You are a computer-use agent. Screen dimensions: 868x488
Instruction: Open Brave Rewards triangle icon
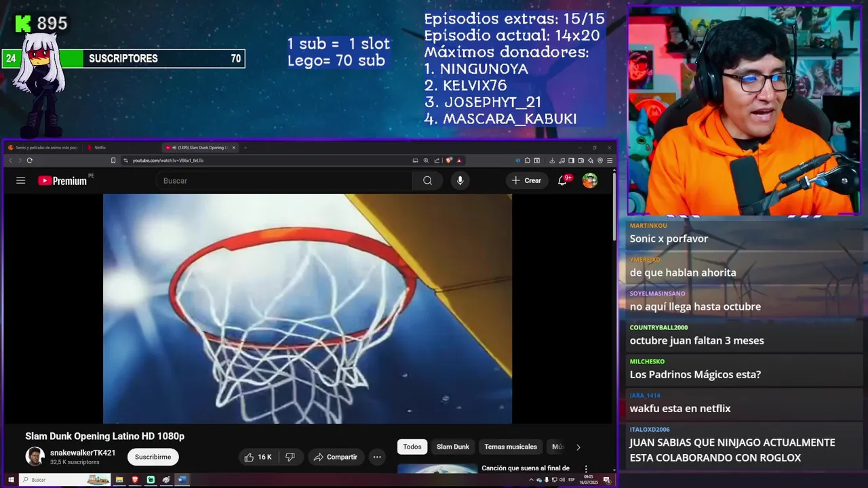(459, 161)
